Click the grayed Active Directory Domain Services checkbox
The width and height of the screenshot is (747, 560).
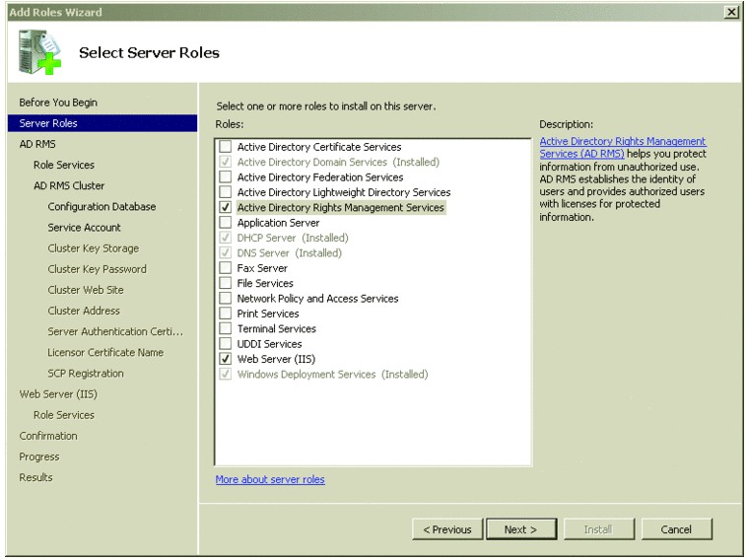coord(226,162)
